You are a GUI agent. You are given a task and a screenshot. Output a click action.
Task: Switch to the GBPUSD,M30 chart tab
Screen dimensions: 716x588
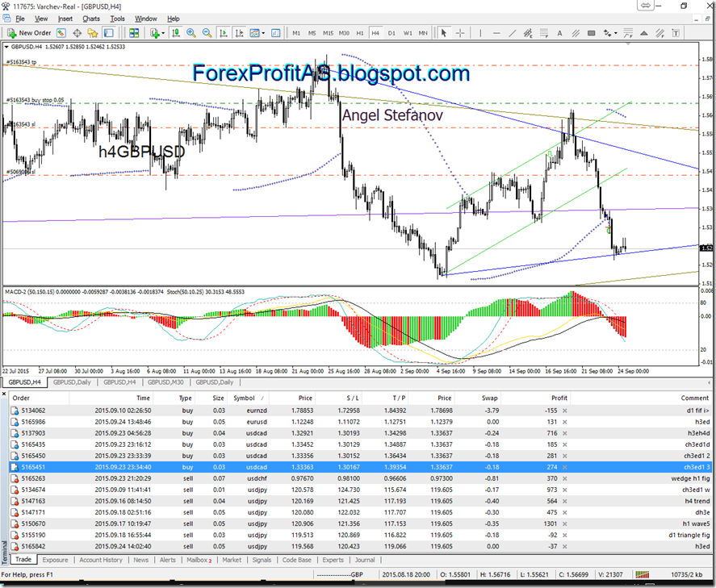click(165, 382)
